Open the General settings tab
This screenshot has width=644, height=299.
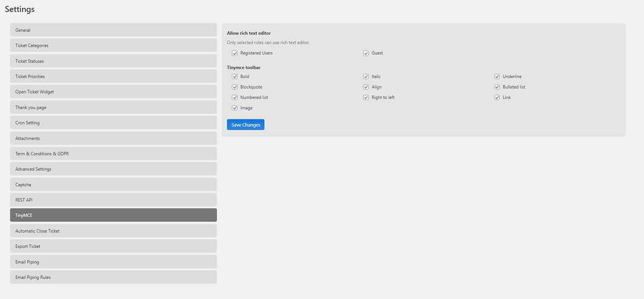click(113, 30)
